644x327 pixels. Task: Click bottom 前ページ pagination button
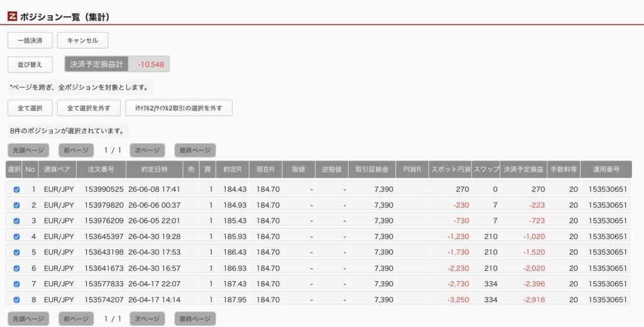(76, 319)
